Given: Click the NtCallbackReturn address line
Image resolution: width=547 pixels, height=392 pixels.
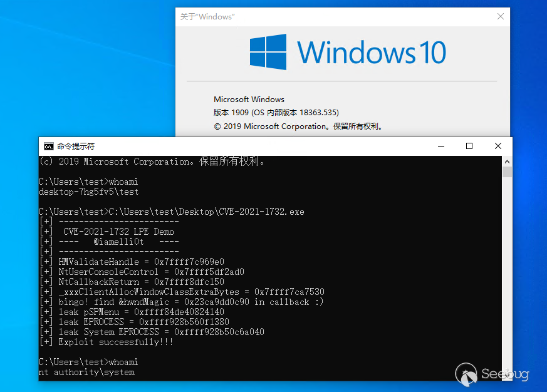Looking at the screenshot, I should click(x=132, y=282).
